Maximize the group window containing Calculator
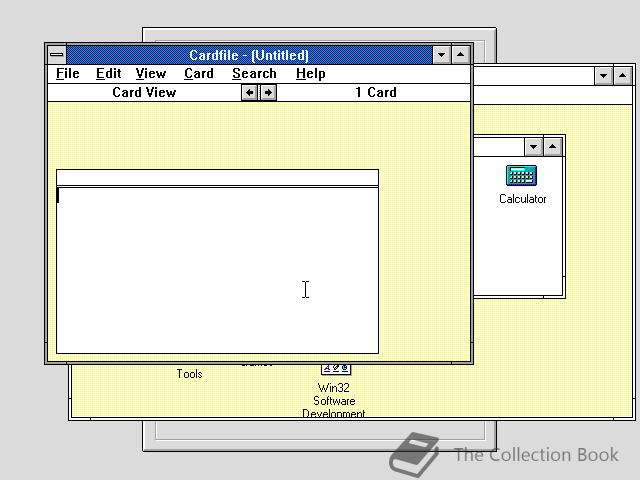The image size is (640, 480). (x=553, y=147)
